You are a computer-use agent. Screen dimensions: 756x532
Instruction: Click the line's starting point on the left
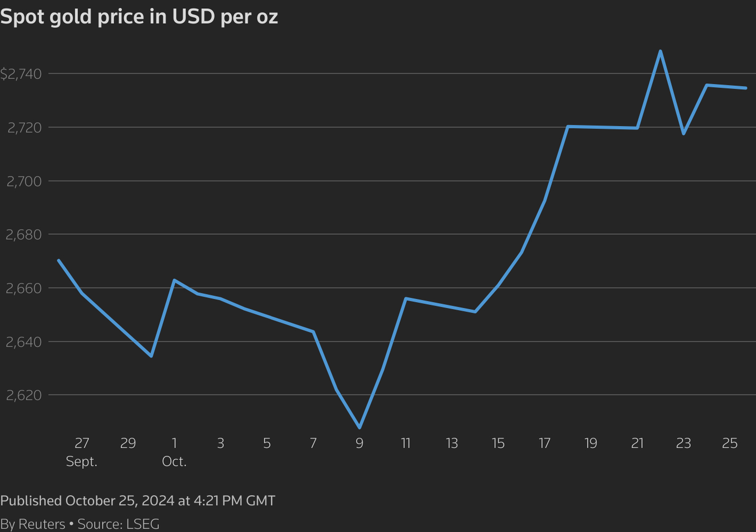click(59, 260)
